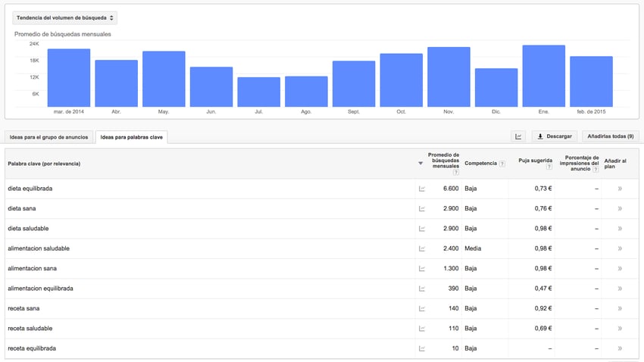This screenshot has width=644, height=362.
Task: Click the Dic. chart bar
Action: (496, 87)
